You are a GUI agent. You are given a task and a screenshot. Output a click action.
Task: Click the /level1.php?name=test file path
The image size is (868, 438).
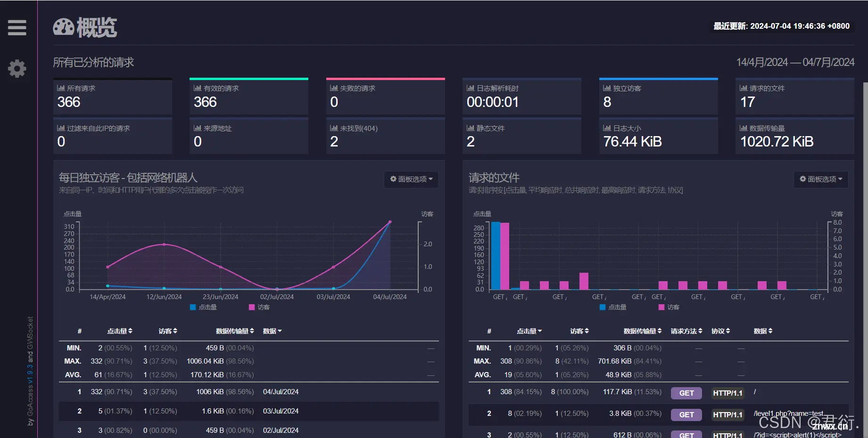(x=788, y=414)
